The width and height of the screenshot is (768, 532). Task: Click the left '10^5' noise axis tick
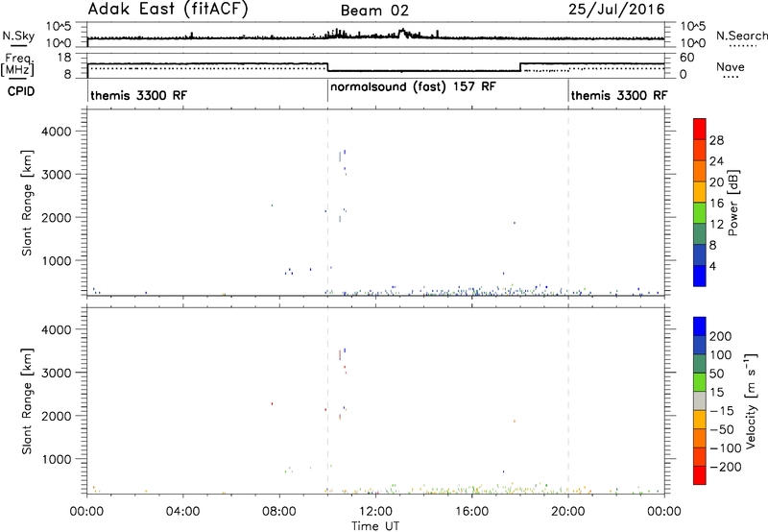[59, 27]
